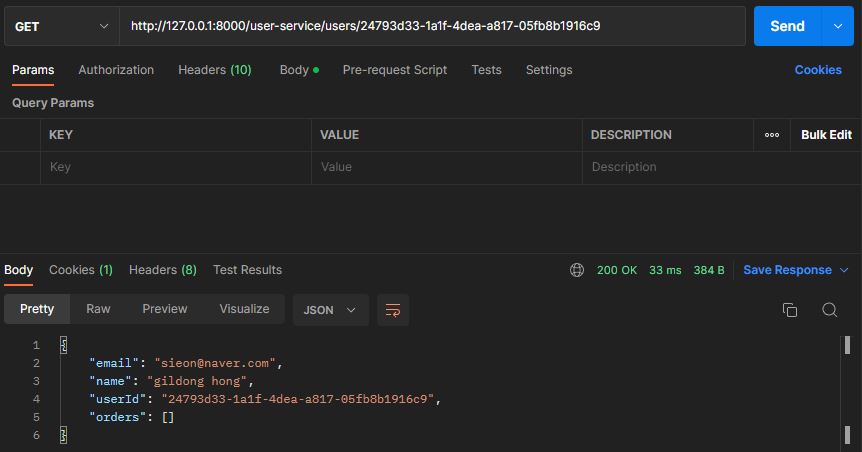
Task: Click the KEY column header
Action: click(x=60, y=135)
